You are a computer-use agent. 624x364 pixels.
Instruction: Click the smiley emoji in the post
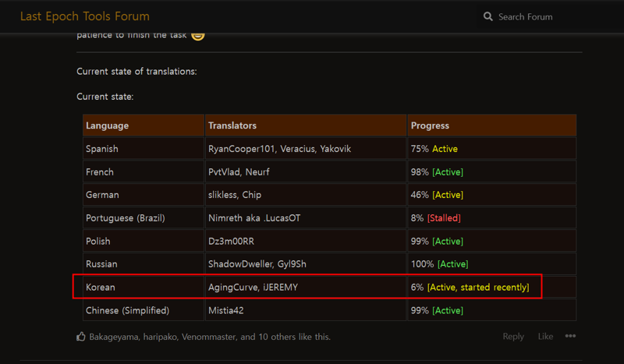coord(198,35)
